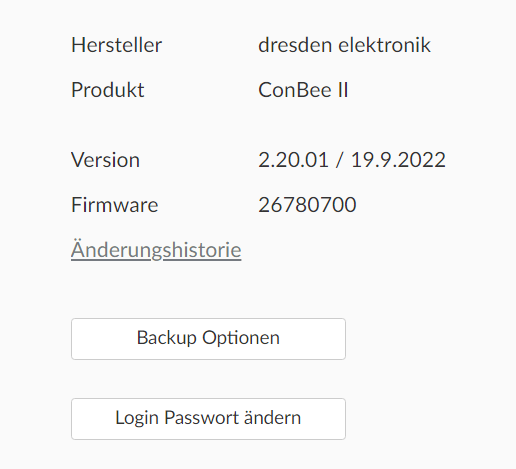Open the Änderungshistorie link
This screenshot has height=469, width=516.
tap(156, 250)
